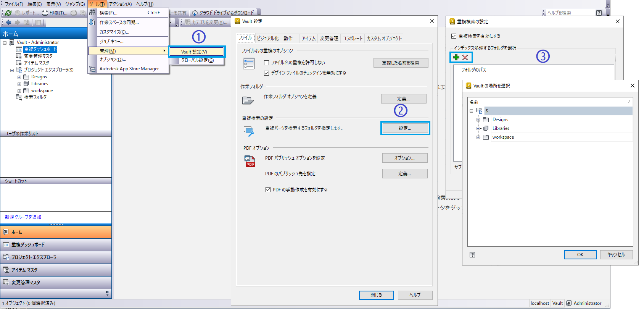Click the PDF icon in PDF オプション section
This screenshot has height=309, width=644.
tap(250, 161)
